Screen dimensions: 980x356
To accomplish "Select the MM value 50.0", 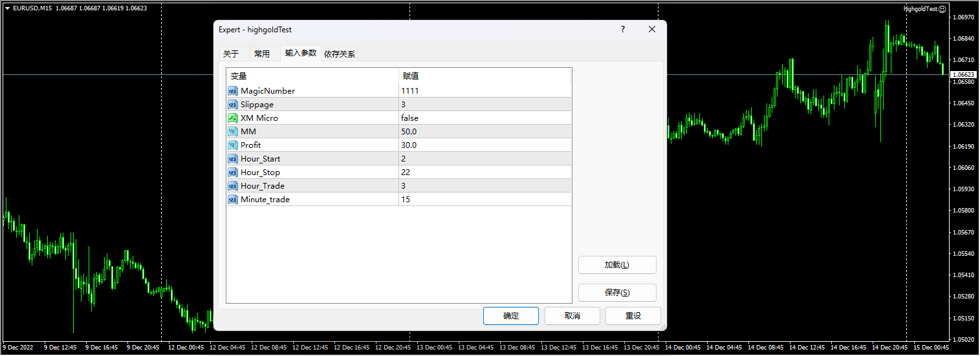I will tap(409, 132).
